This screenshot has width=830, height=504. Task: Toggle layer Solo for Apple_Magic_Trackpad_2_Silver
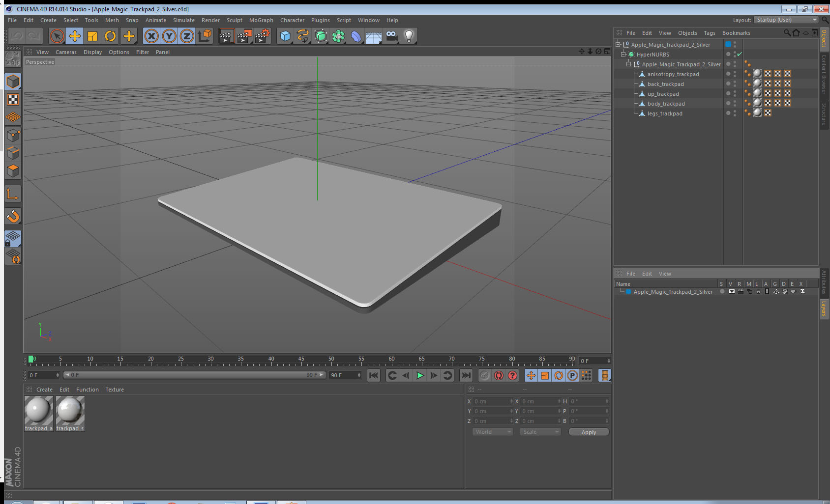click(722, 291)
